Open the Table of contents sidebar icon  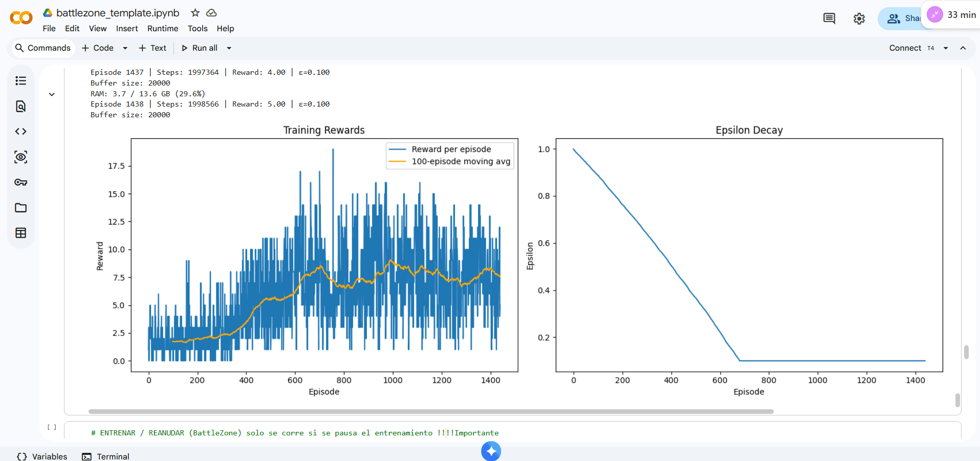coord(21,81)
